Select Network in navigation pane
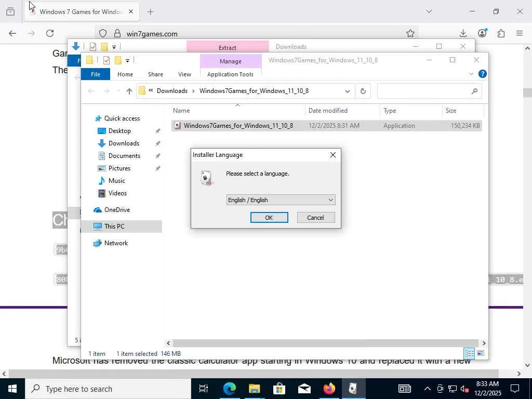Screen dimensions: 532x399 [116, 243]
